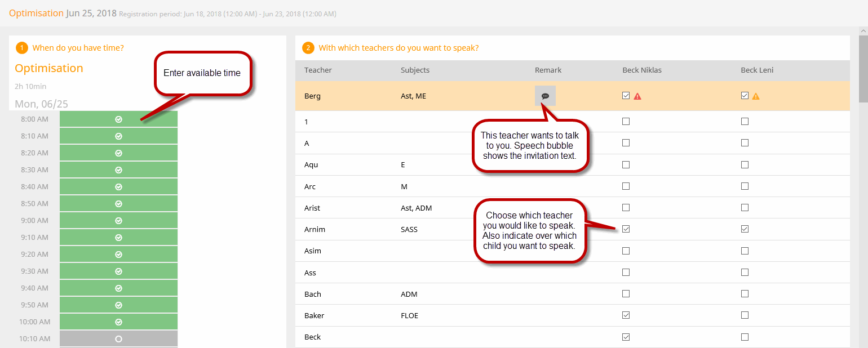Toggle the 8:40 AM time slot
The width and height of the screenshot is (868, 348).
[118, 186]
